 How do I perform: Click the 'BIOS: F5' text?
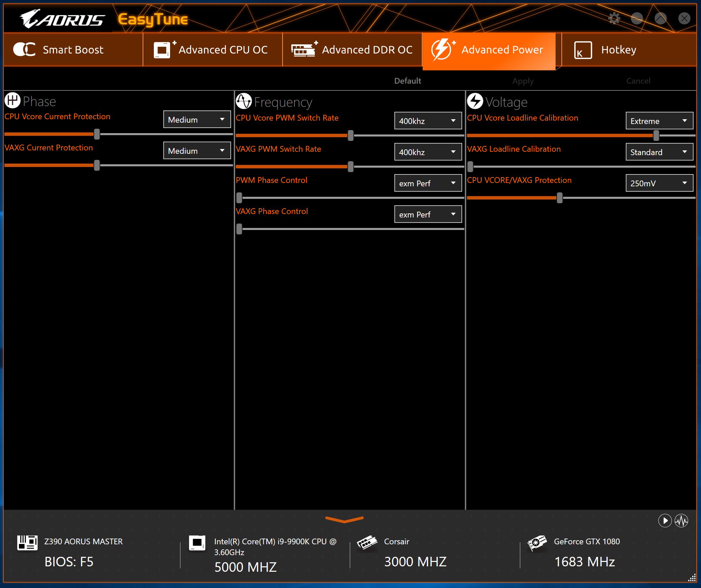tap(69, 562)
